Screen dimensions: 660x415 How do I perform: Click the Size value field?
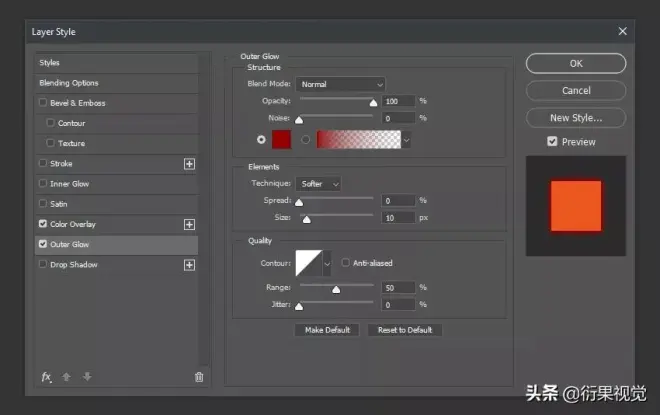point(398,218)
